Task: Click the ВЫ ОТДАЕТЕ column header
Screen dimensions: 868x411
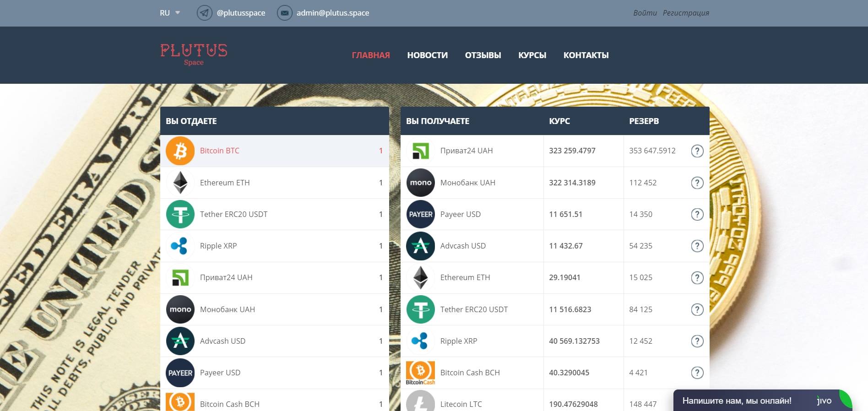Action: (191, 121)
